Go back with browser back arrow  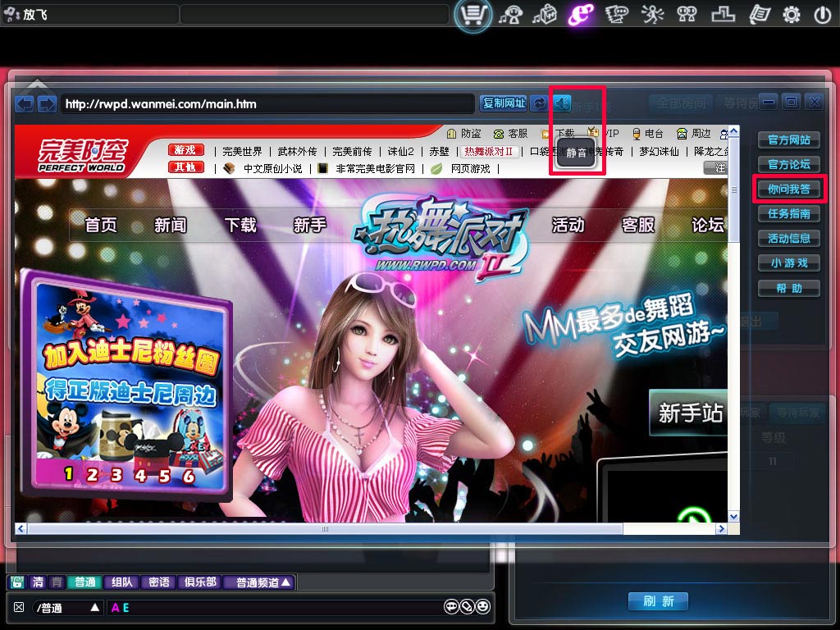coord(25,103)
